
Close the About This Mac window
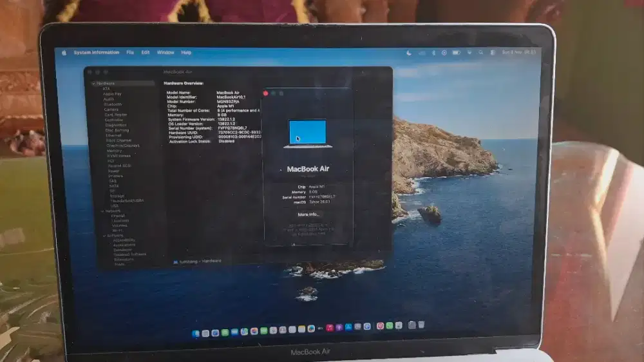click(x=266, y=93)
